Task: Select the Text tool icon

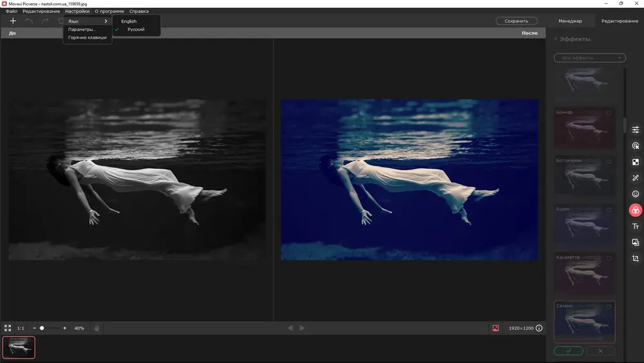Action: click(636, 226)
